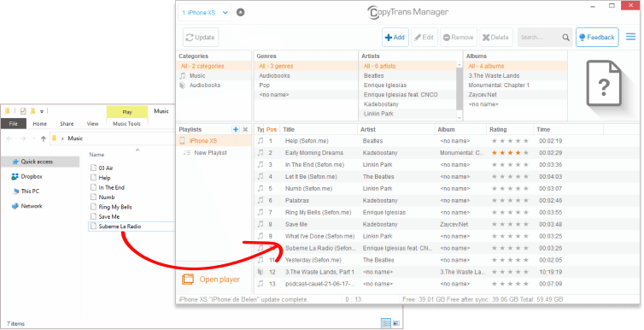Open File tab in Explorer window
This screenshot has height=330, width=644.
click(x=14, y=124)
